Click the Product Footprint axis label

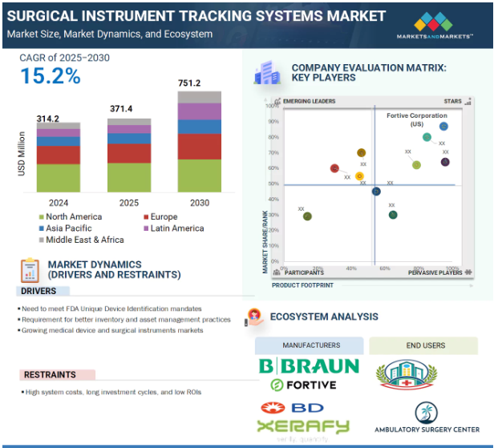302,285
